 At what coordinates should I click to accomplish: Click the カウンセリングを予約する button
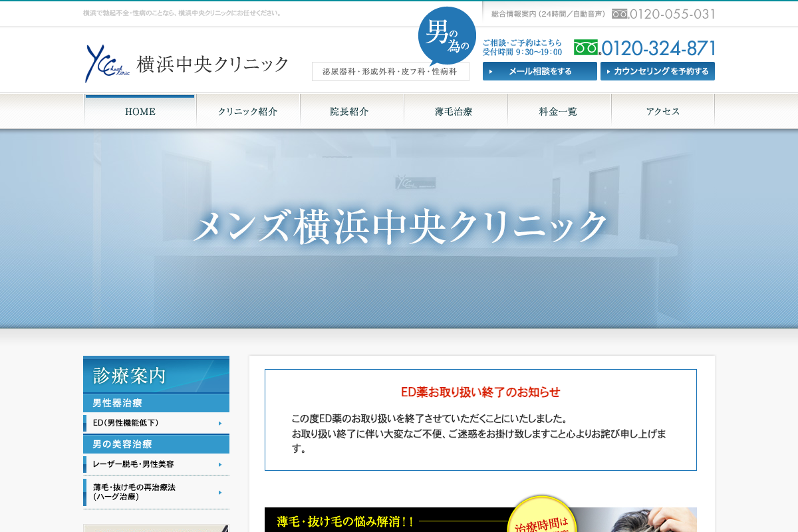pyautogui.click(x=657, y=70)
